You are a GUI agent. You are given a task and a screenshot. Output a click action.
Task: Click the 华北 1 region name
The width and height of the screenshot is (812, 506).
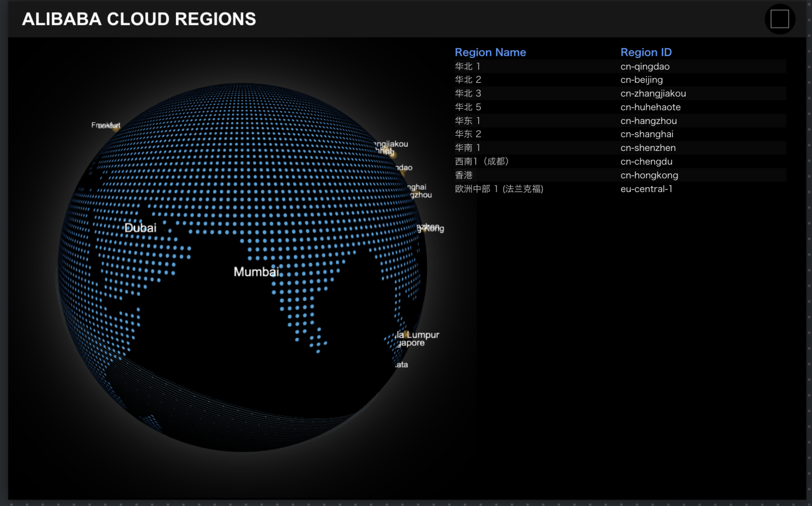click(x=467, y=67)
